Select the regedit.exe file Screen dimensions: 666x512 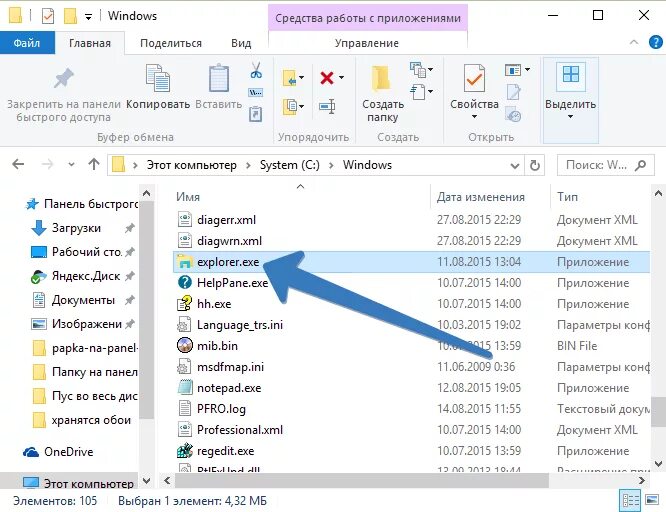[x=226, y=451]
